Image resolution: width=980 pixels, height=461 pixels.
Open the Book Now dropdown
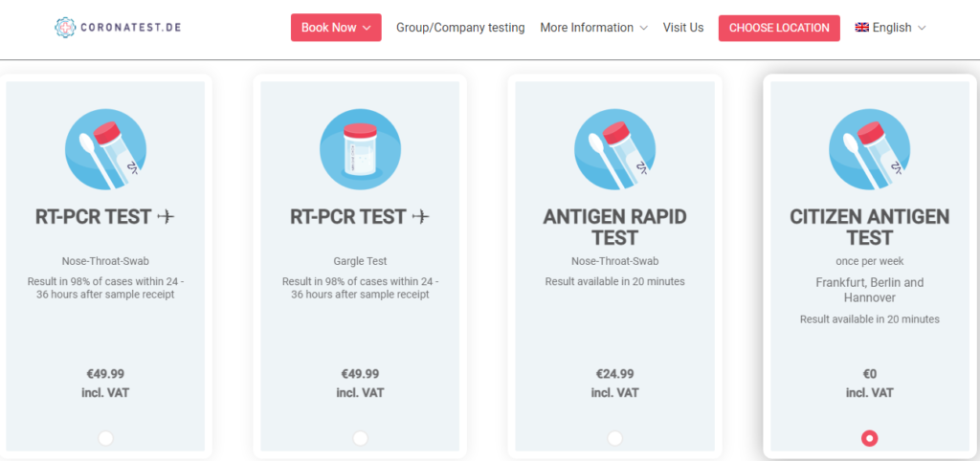[336, 28]
